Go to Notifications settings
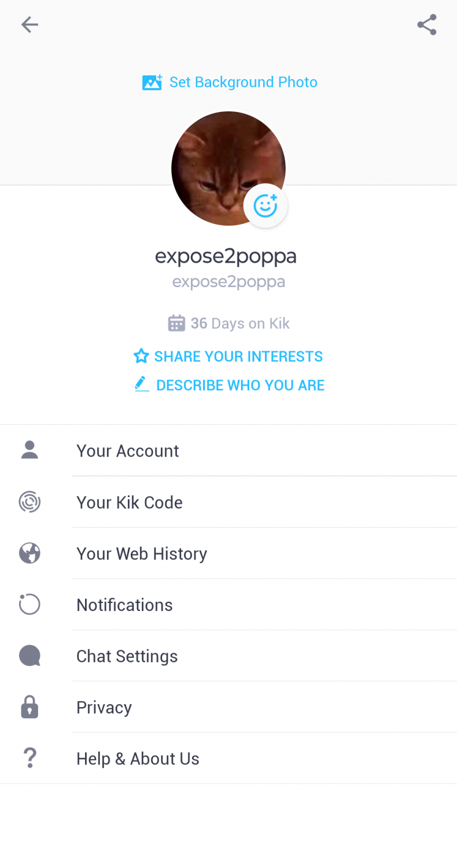This screenshot has height=868, width=457. 124,605
